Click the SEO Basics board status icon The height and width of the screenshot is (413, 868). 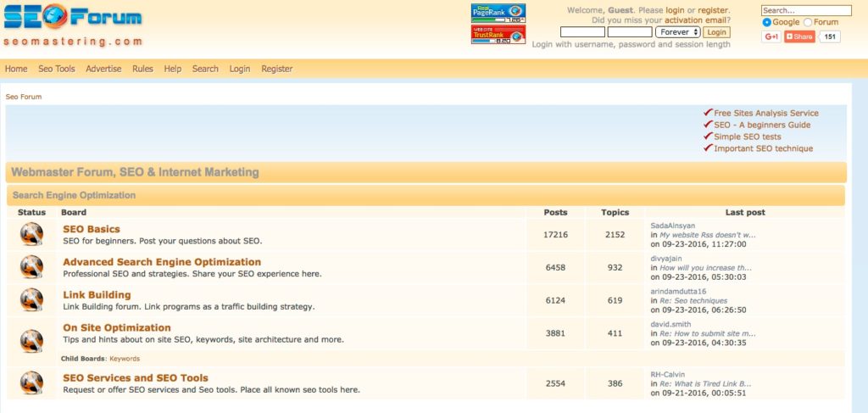(x=32, y=234)
